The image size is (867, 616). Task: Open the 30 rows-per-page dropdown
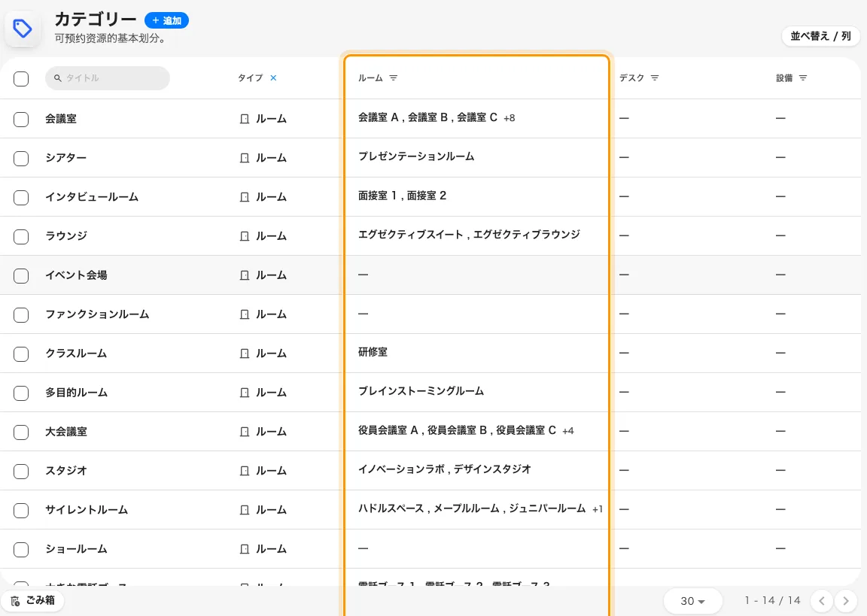[x=692, y=601]
